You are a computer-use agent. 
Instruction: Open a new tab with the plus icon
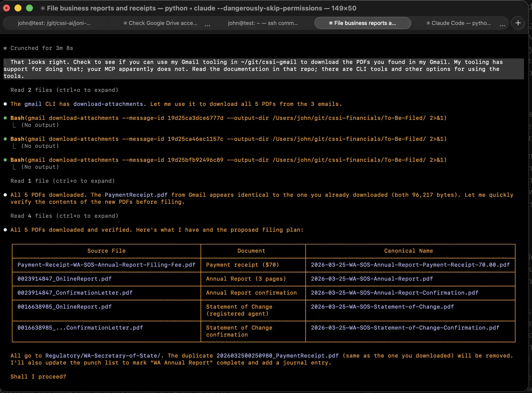tap(518, 23)
